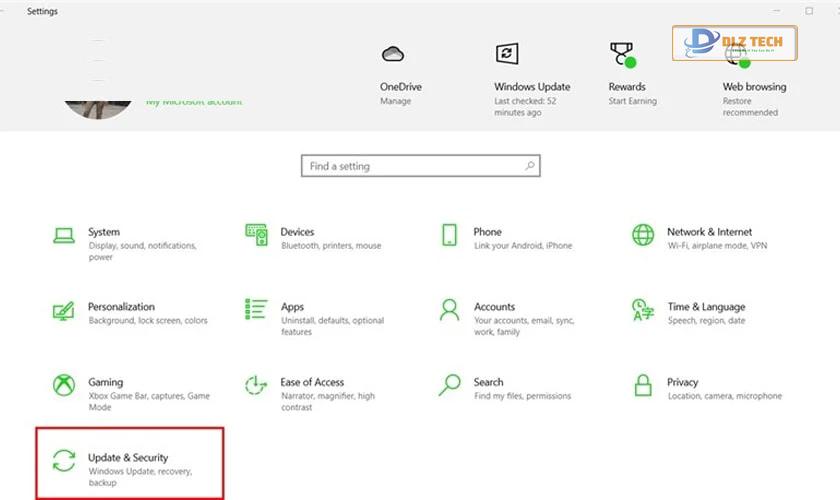Open the Phone settings label
This screenshot has width=840, height=500.
(x=488, y=232)
